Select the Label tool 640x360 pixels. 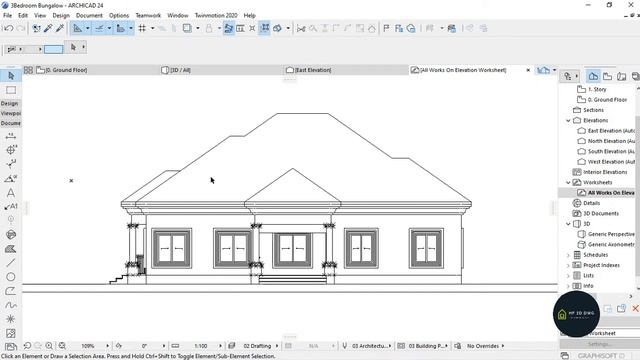coord(11,207)
